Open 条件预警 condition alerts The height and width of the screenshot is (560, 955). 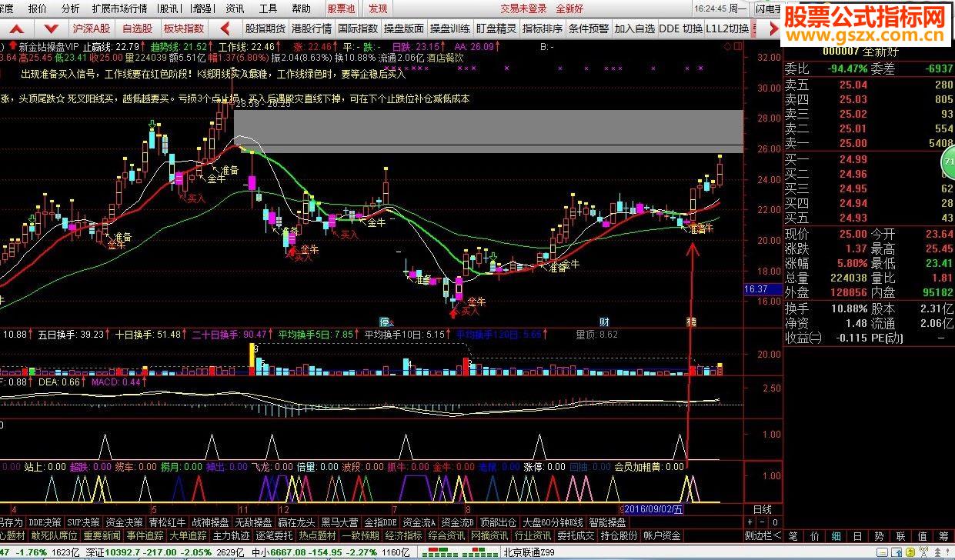pos(588,28)
